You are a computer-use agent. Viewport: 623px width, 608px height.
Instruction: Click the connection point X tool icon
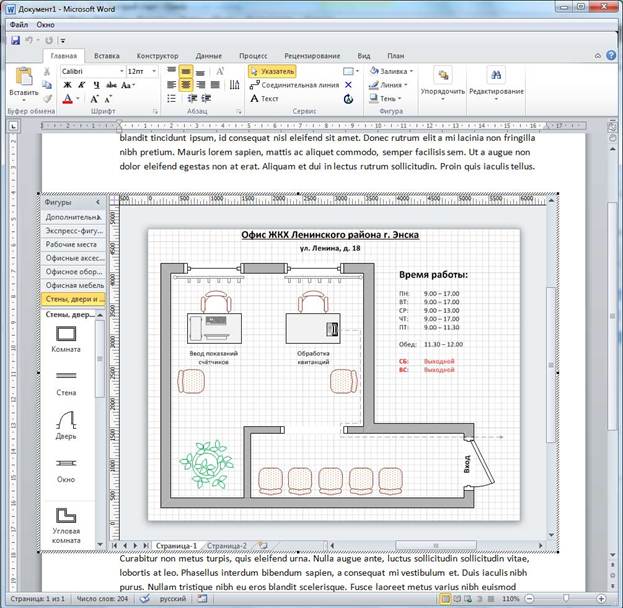click(x=348, y=85)
